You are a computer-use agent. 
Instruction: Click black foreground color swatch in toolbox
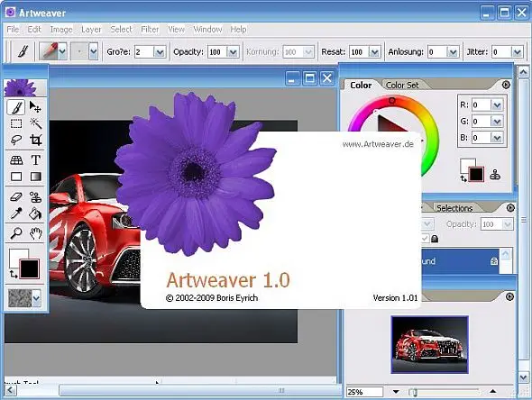click(x=30, y=268)
